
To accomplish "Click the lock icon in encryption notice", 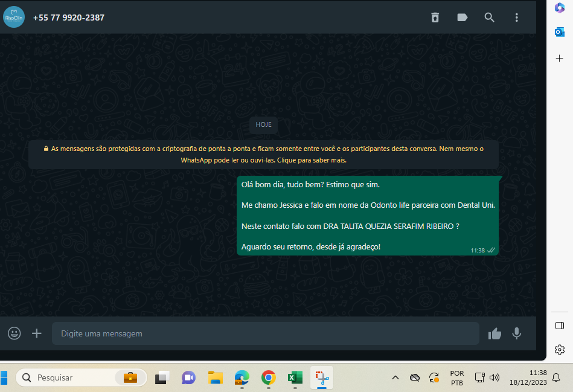I will pyautogui.click(x=46, y=149).
